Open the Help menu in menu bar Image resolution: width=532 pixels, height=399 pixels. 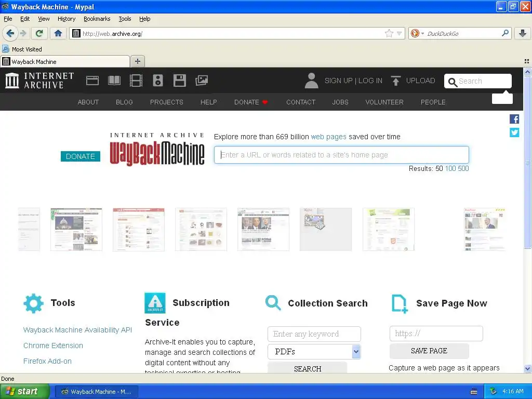144,19
